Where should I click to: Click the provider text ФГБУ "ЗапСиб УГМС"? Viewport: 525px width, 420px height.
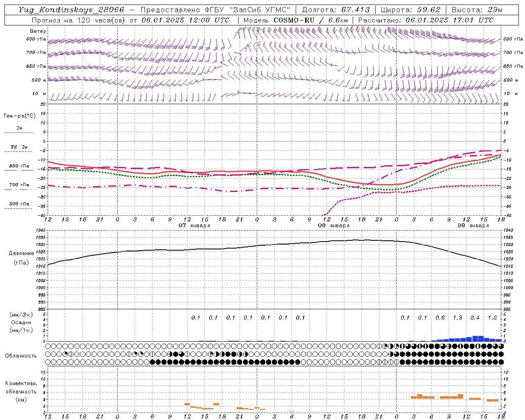point(247,9)
